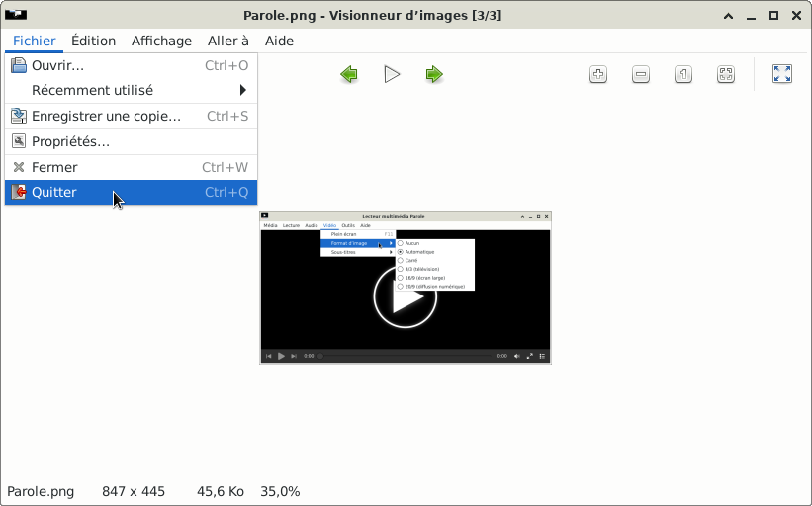Open the Aide menu
The width and height of the screenshot is (812, 506).
pyautogui.click(x=279, y=41)
